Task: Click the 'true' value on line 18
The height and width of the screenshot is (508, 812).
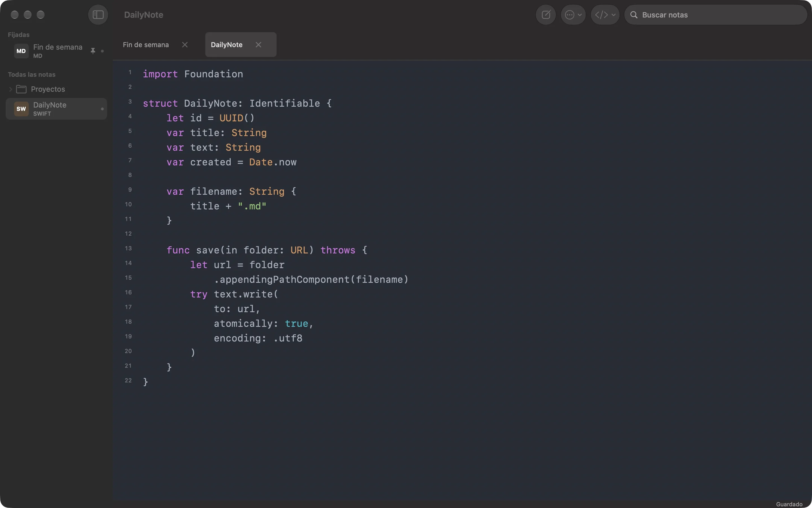Action: coord(296,323)
